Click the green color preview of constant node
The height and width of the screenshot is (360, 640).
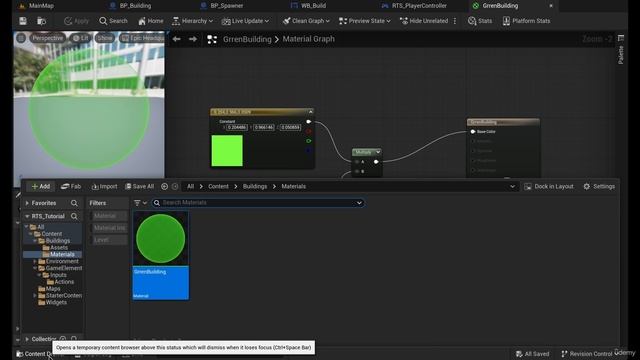(227, 151)
